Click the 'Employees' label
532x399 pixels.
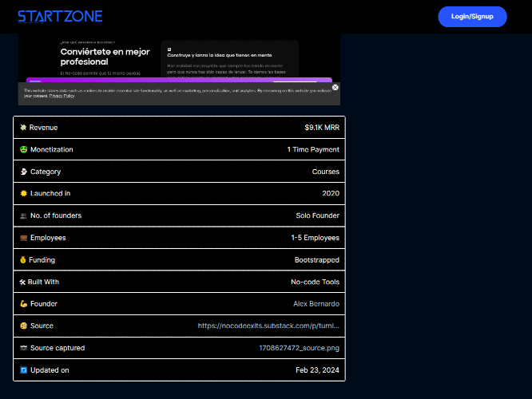[48, 238]
